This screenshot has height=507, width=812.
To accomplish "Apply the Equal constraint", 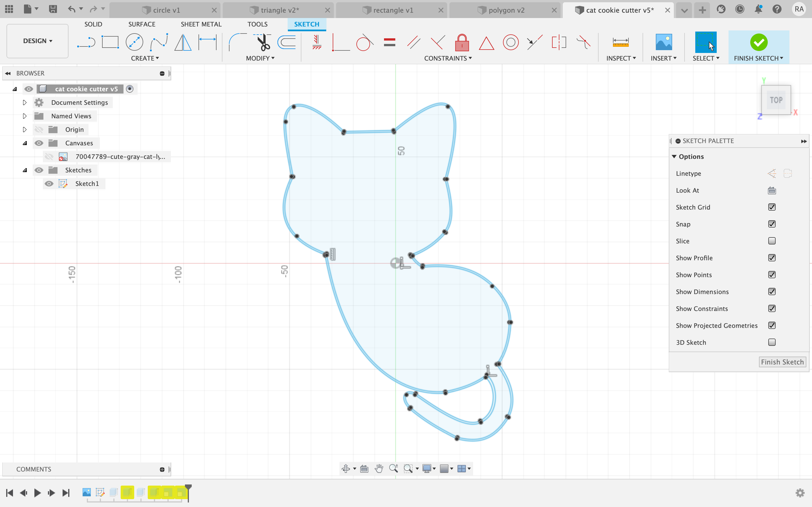I will click(389, 43).
